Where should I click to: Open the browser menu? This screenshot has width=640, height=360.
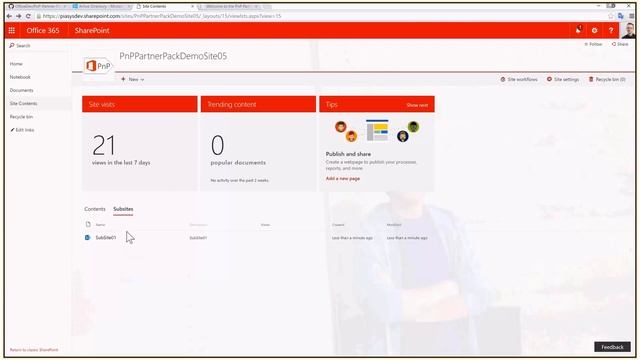point(631,16)
